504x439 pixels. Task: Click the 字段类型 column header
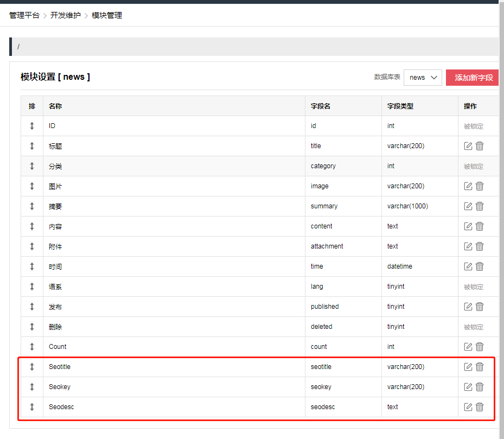coord(400,106)
